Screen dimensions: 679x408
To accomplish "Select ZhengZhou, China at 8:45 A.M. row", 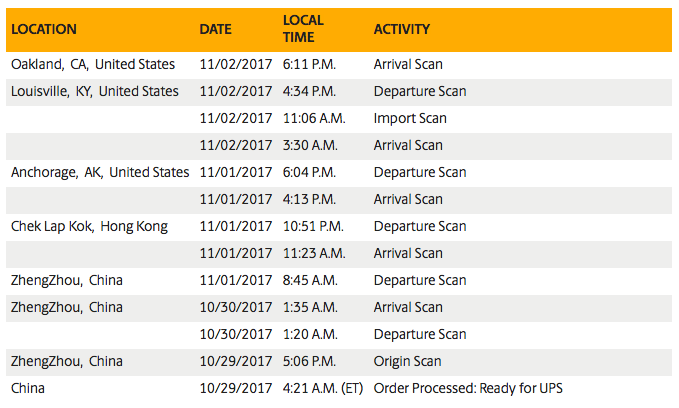I will [x=67, y=280].
